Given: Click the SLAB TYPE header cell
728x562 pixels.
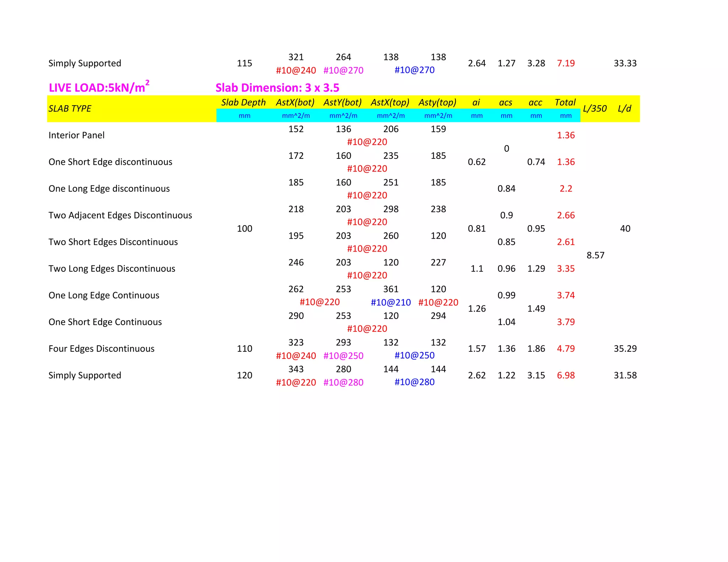Looking at the screenshot, I should pos(70,109).
